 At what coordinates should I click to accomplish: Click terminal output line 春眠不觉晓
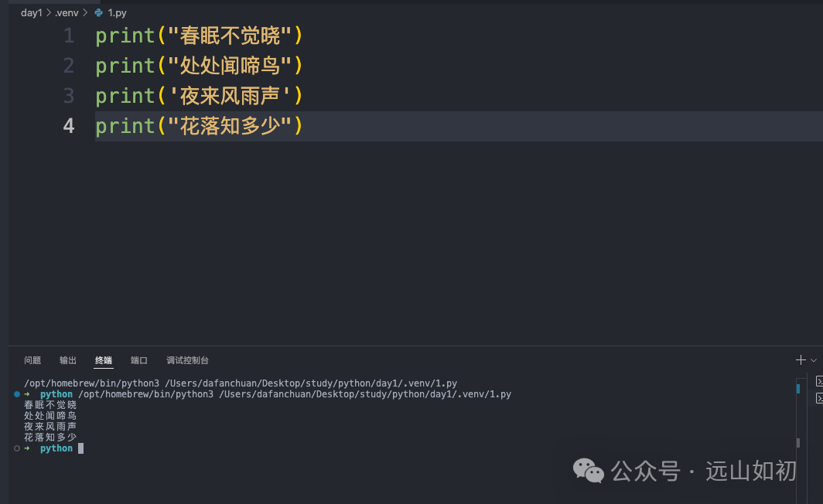point(50,405)
